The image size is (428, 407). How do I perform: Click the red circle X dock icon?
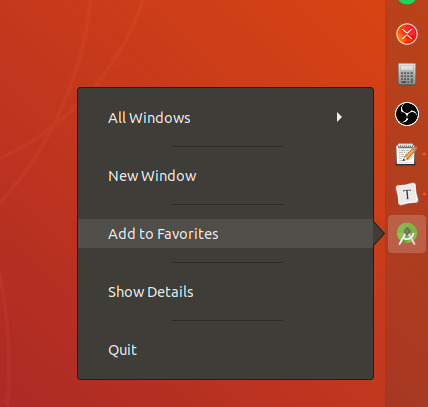point(407,34)
